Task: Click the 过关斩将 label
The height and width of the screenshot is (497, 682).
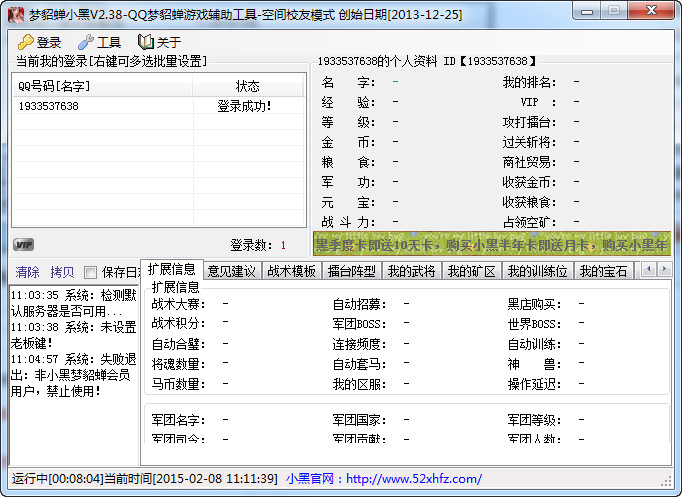Action: [529, 142]
